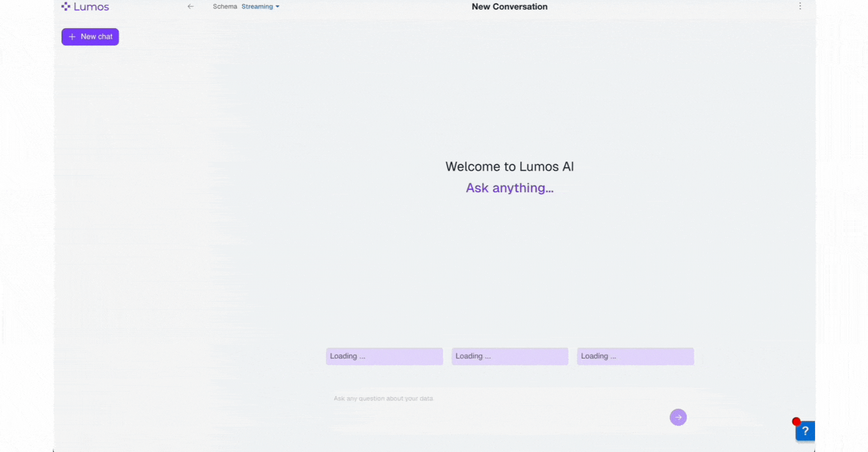Image resolution: width=868 pixels, height=452 pixels.
Task: Select the first Loading suggestion chip
Action: [x=384, y=356]
